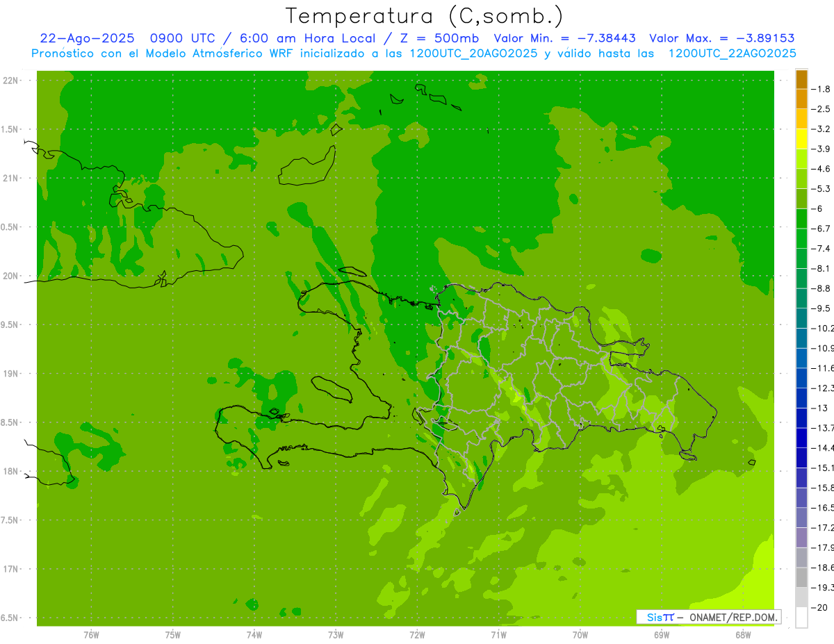Click the '17N' latitude label
The width and height of the screenshot is (834, 644).
[10, 570]
